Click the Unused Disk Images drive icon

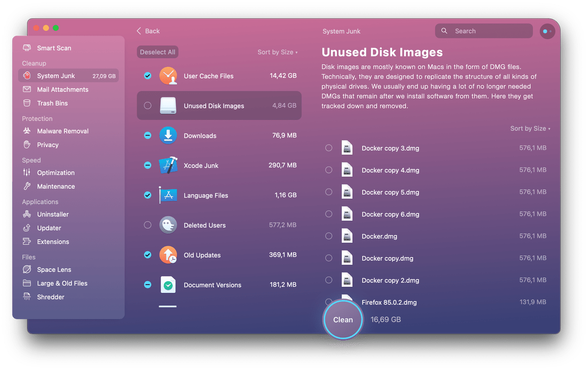click(168, 106)
